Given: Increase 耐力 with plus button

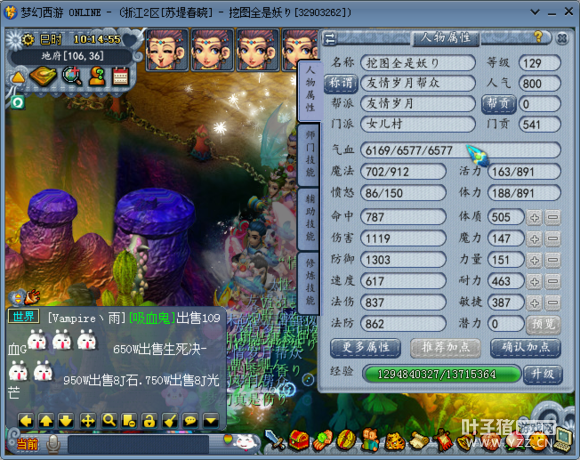Looking at the screenshot, I should (534, 282).
